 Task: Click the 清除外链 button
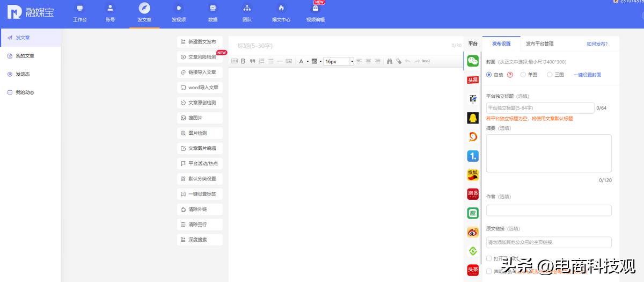[x=200, y=209]
